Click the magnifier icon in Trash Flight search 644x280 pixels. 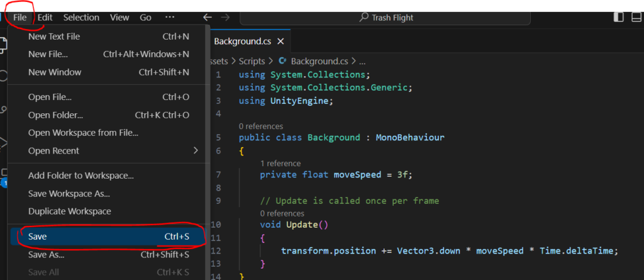364,18
